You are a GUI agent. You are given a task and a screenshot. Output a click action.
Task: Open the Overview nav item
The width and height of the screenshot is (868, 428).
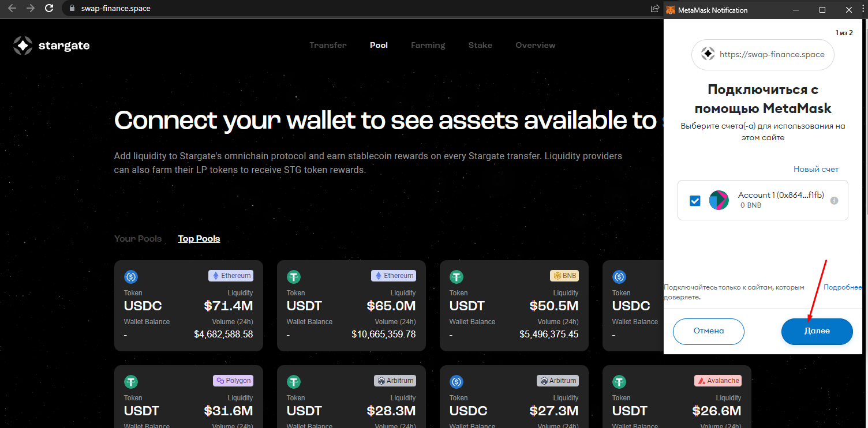[536, 45]
